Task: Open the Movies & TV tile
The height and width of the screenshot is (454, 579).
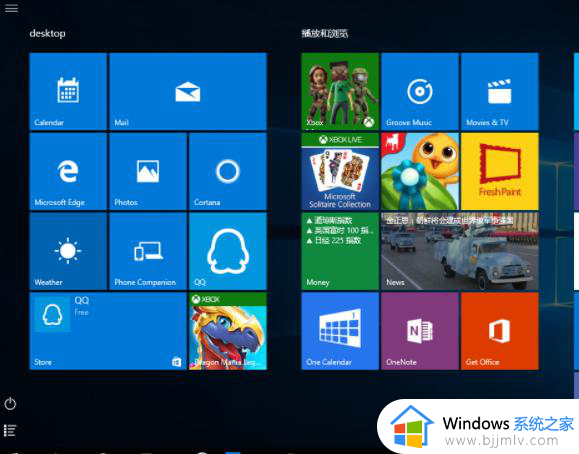Action: click(500, 91)
